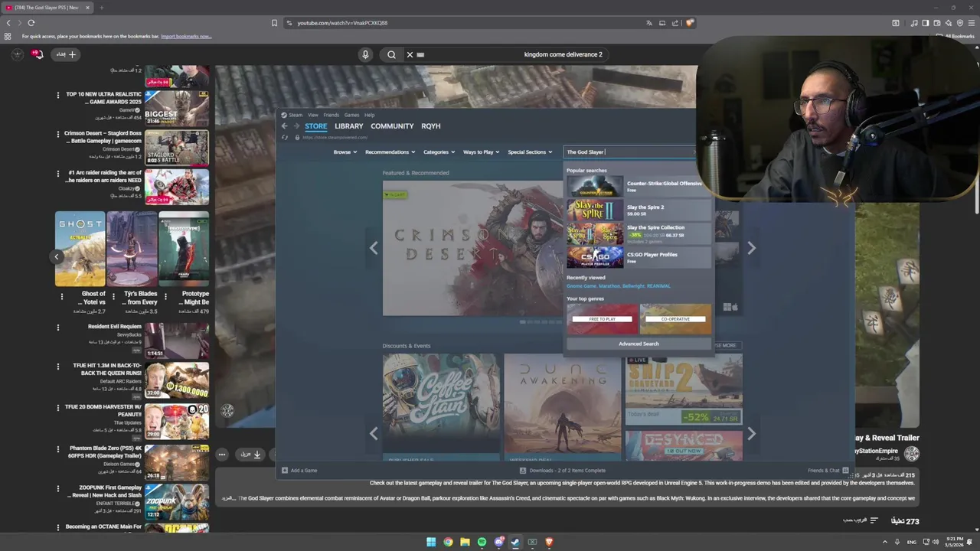Show the previous Discounts & Events cards
This screenshot has width=980, height=551.
[374, 433]
